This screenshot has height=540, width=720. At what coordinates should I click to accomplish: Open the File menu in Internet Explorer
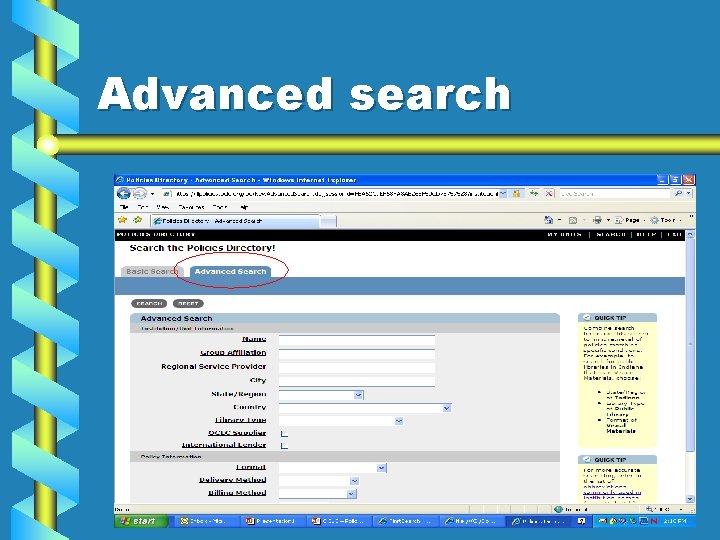click(124, 207)
